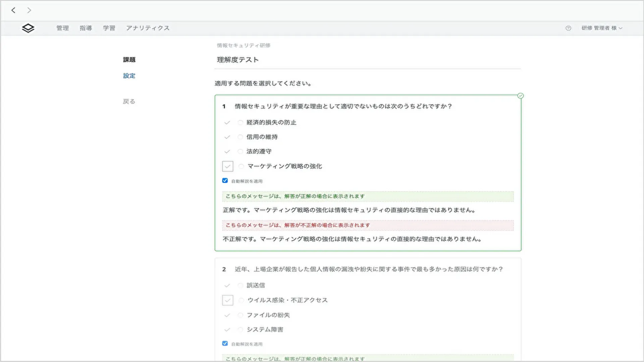Open the 管理 menu
Viewport: 644px width, 362px height.
[x=62, y=28]
